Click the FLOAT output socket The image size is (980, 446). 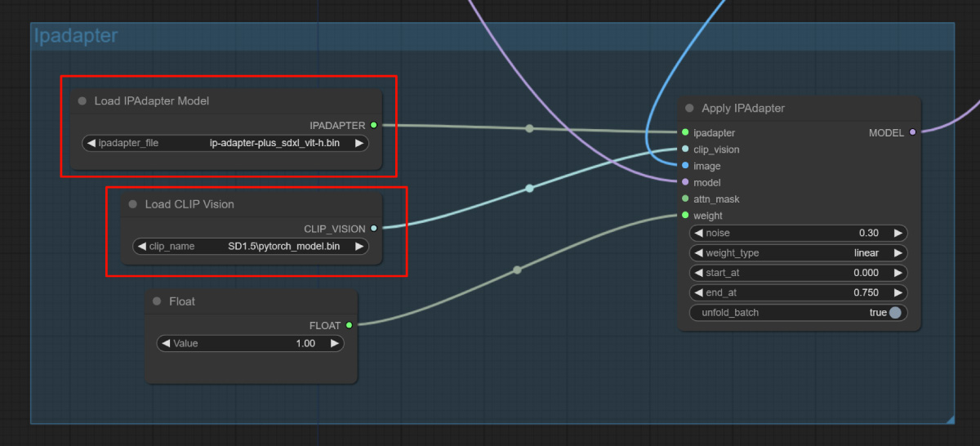click(349, 325)
